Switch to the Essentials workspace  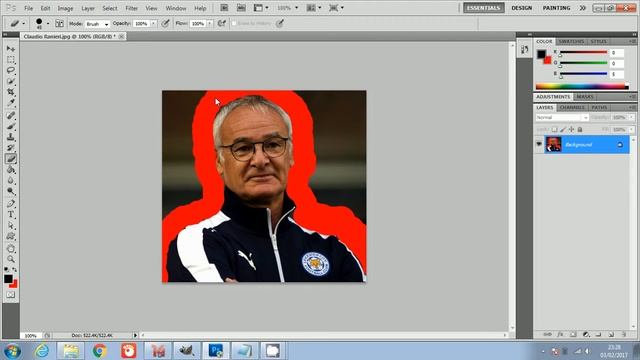(484, 8)
